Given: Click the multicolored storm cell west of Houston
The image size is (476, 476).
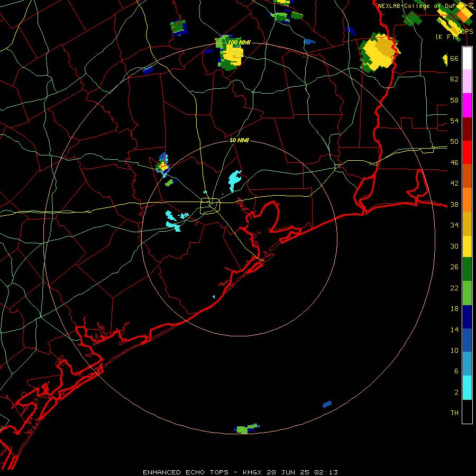Looking at the screenshot, I should tap(163, 165).
